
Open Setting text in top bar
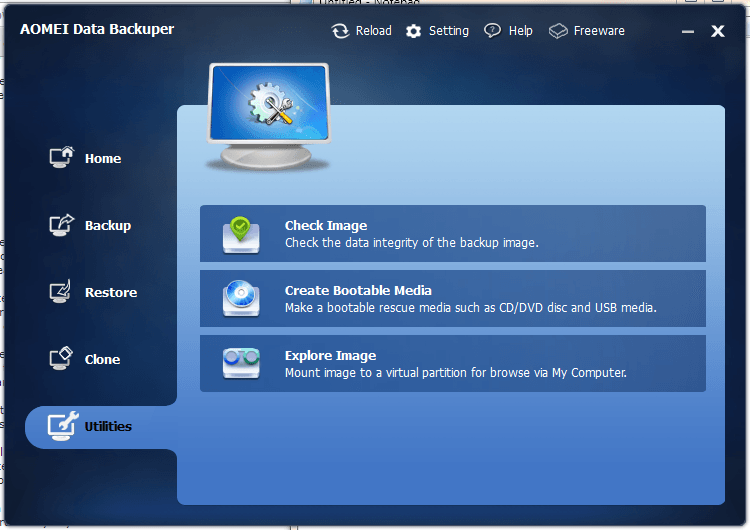tap(449, 31)
